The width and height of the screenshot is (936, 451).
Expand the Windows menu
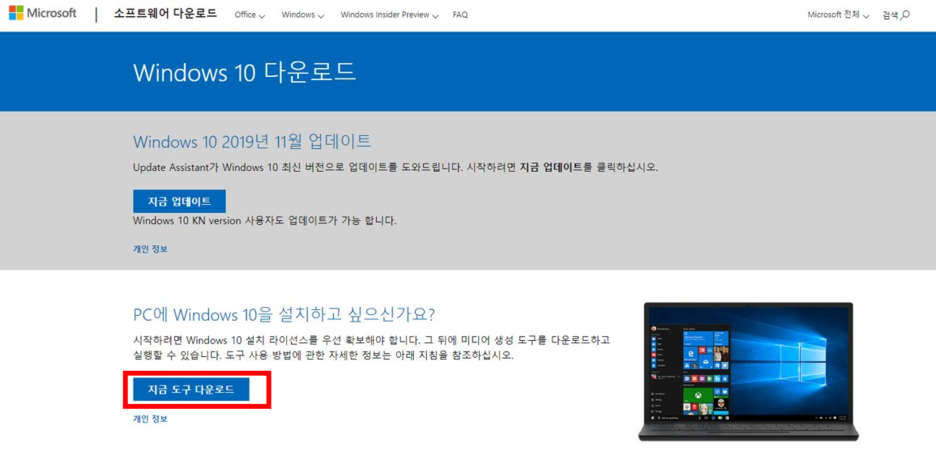coord(303,15)
